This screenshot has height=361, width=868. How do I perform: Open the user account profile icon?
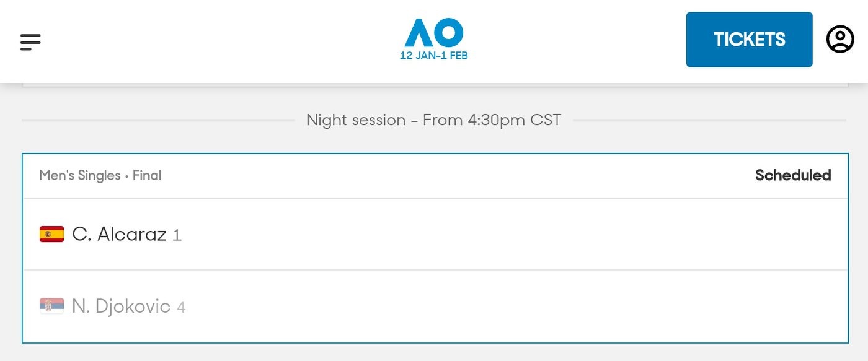point(840,40)
